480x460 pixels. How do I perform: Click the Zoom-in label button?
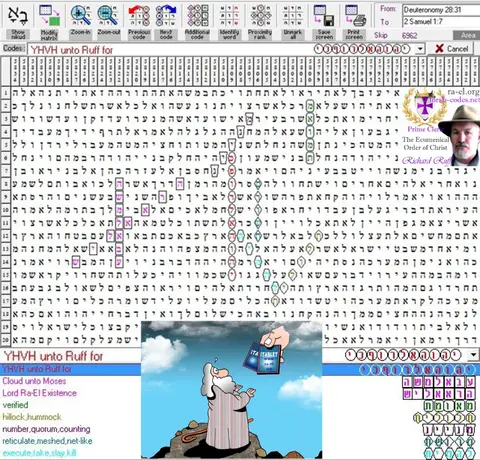coord(80,32)
